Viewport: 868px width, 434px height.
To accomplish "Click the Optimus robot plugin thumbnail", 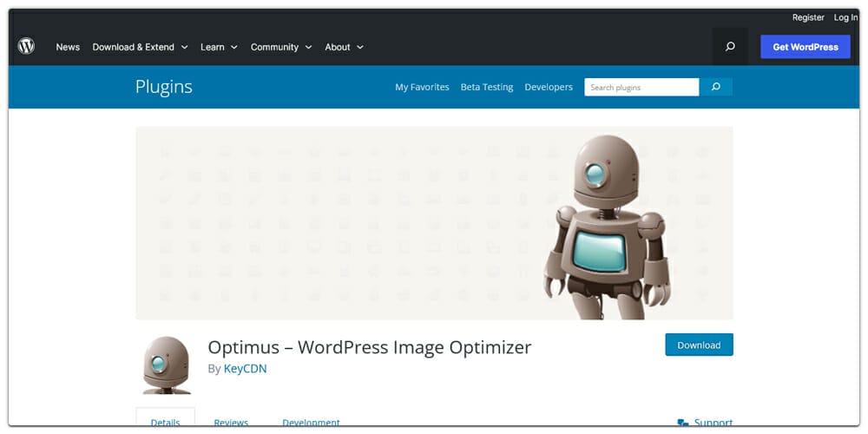I will [x=166, y=365].
